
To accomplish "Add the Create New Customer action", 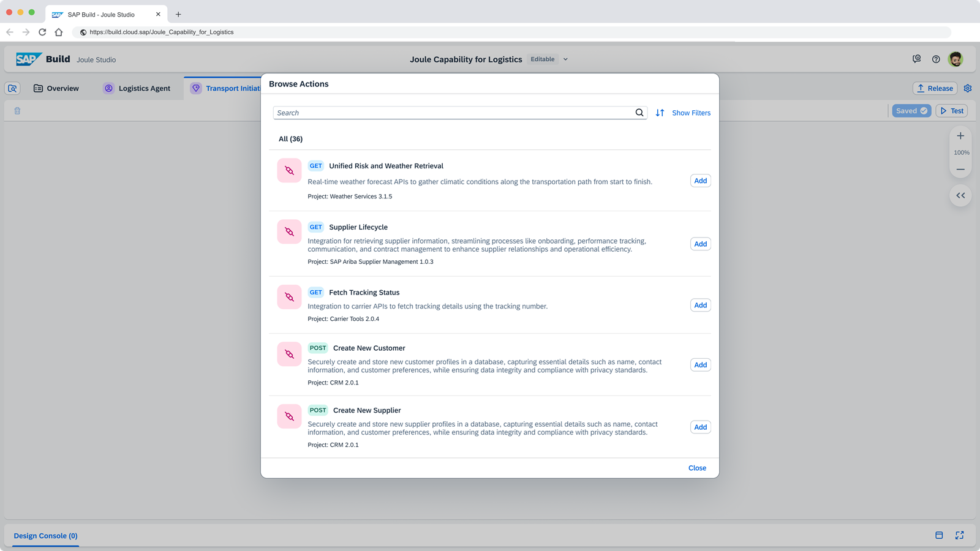I will pos(701,365).
